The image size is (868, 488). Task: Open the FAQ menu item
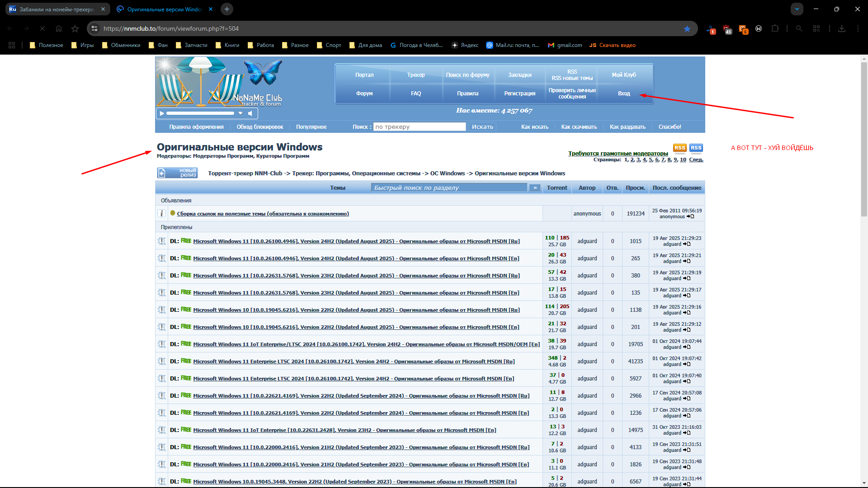[416, 94]
